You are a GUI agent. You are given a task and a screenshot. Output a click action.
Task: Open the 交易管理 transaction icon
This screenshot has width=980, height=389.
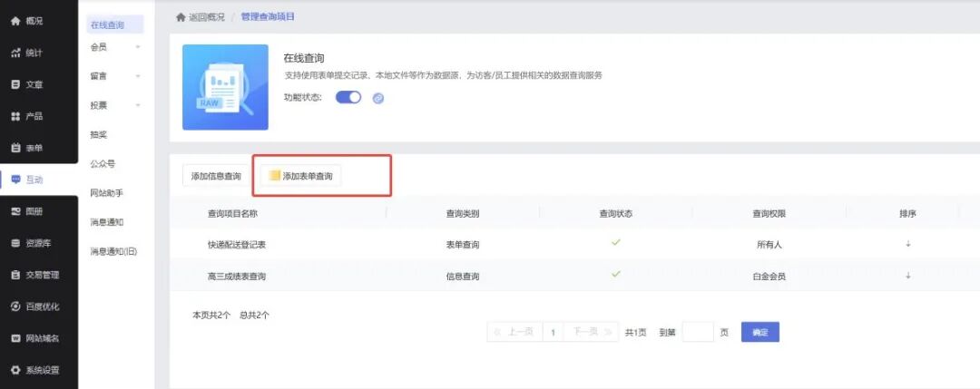tap(15, 275)
